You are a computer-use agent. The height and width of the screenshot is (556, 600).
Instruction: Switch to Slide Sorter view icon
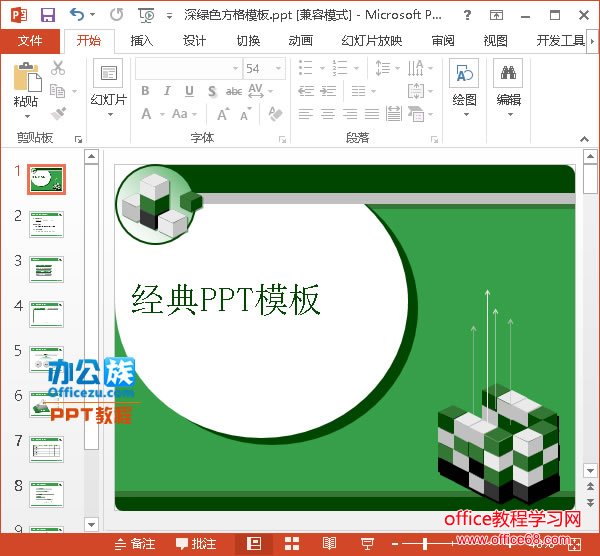(292, 543)
